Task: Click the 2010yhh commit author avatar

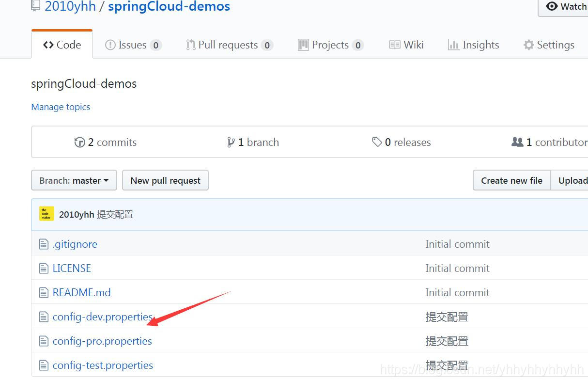Action: click(46, 214)
